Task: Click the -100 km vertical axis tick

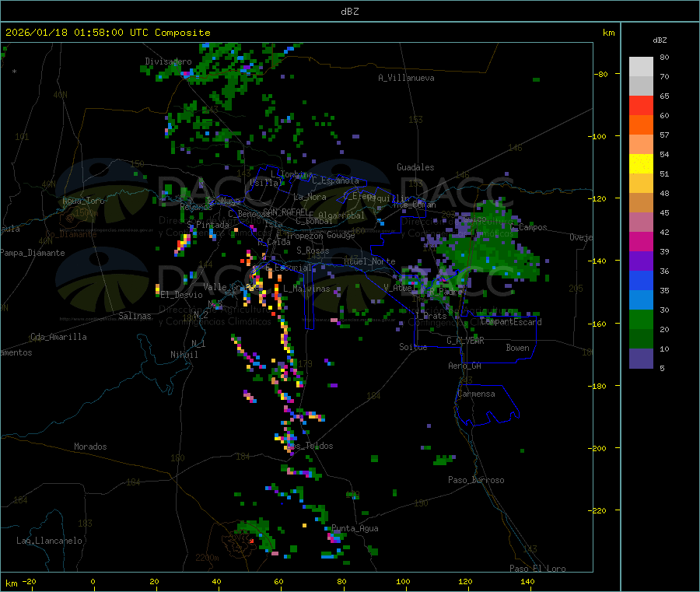Action: (597, 136)
